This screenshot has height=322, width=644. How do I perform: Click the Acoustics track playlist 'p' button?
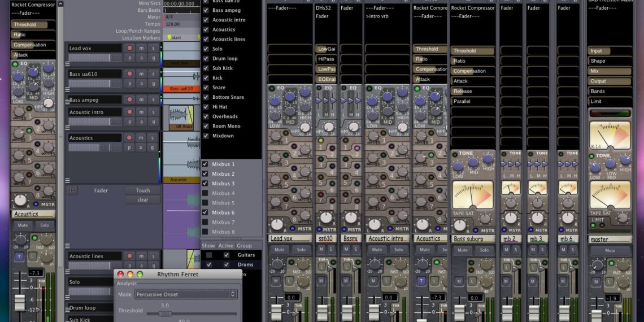click(129, 147)
